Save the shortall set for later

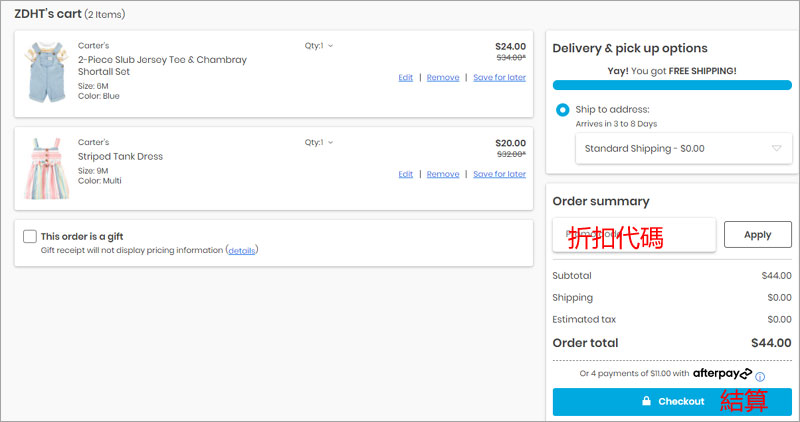click(499, 78)
